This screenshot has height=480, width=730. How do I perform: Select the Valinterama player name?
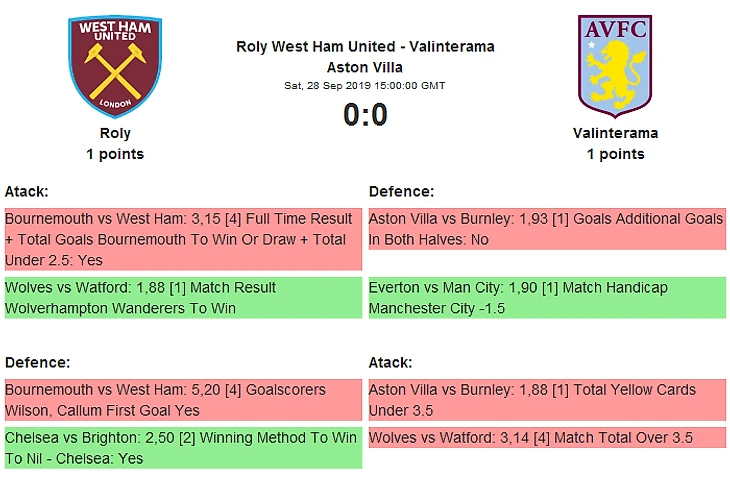[615, 133]
